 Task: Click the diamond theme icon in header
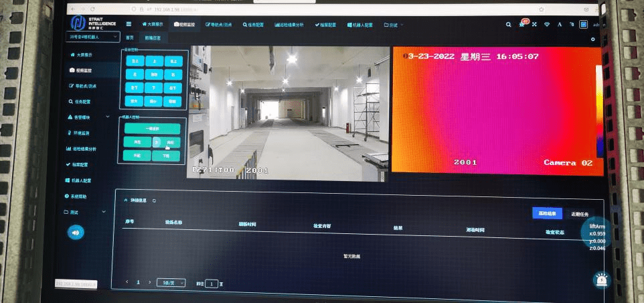(x=547, y=25)
